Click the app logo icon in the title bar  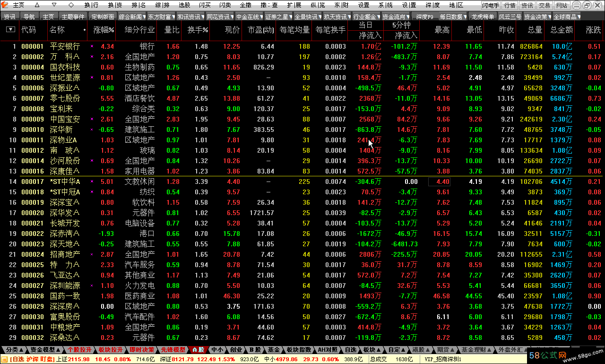coord(5,5)
